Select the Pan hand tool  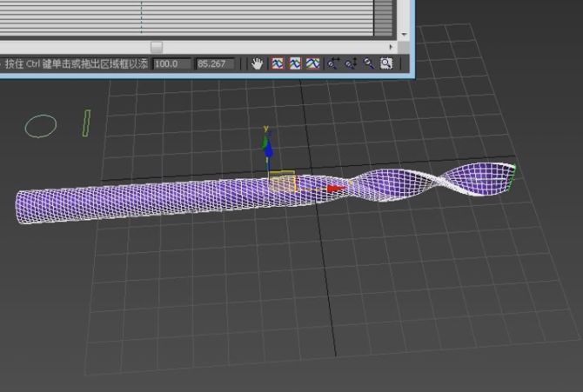(x=258, y=63)
